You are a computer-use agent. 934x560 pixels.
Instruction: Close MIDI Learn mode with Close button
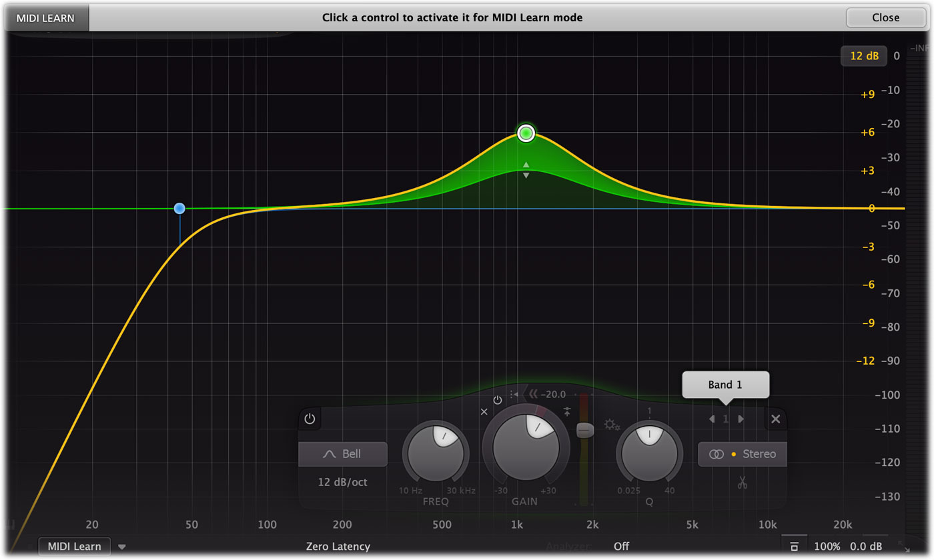click(885, 18)
